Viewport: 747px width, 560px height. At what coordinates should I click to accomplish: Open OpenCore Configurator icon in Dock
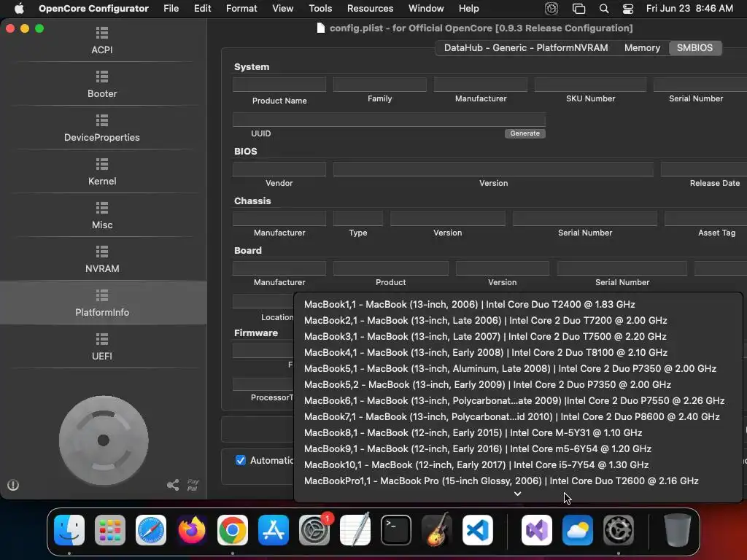(x=619, y=530)
